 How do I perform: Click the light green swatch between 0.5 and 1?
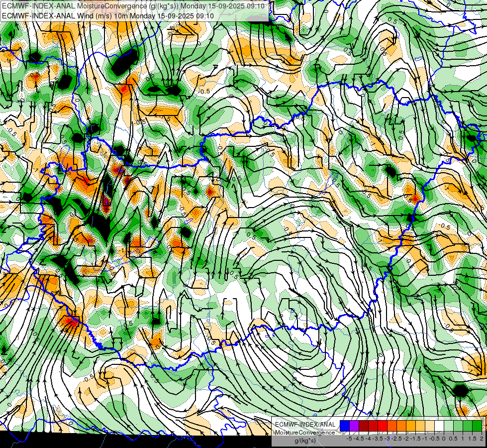click(458, 426)
